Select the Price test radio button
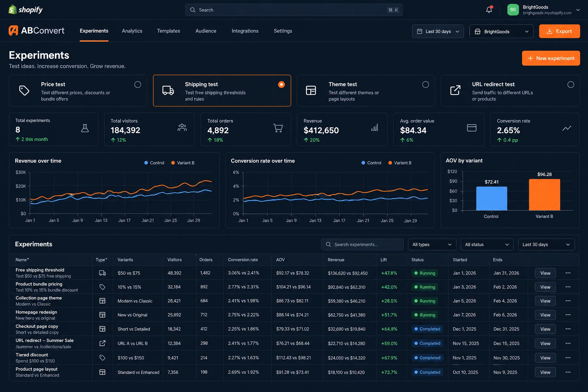Screen dimensions: 588x392 (138, 85)
